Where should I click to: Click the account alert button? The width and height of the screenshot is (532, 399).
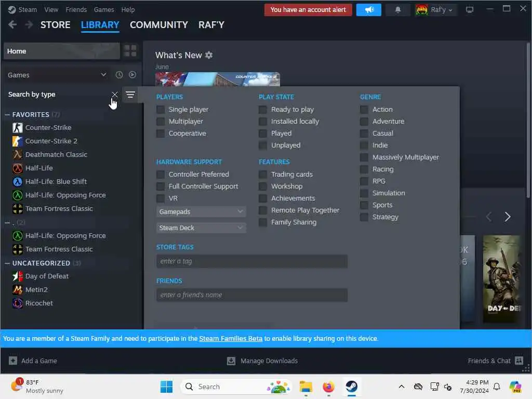pyautogui.click(x=308, y=10)
